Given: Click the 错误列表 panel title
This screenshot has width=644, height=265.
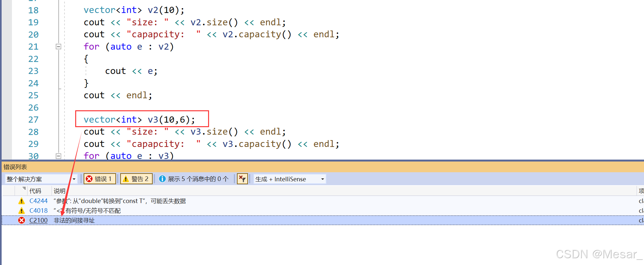Looking at the screenshot, I should coord(15,167).
